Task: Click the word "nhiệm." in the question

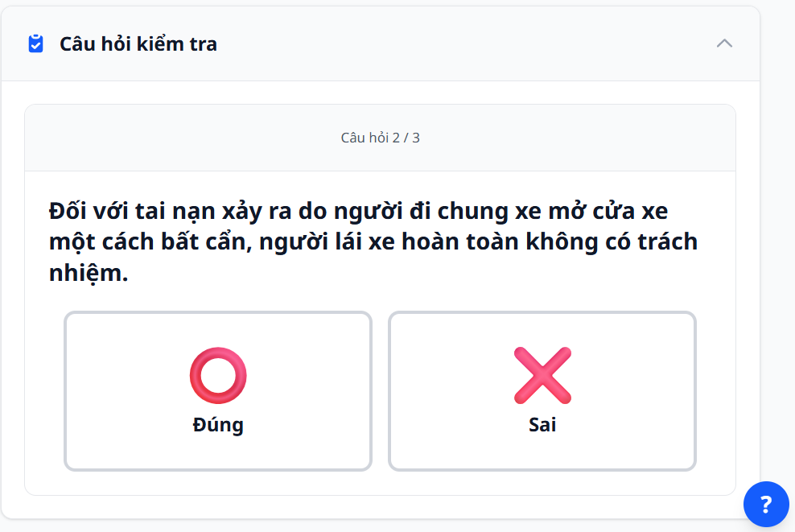Action: point(89,273)
